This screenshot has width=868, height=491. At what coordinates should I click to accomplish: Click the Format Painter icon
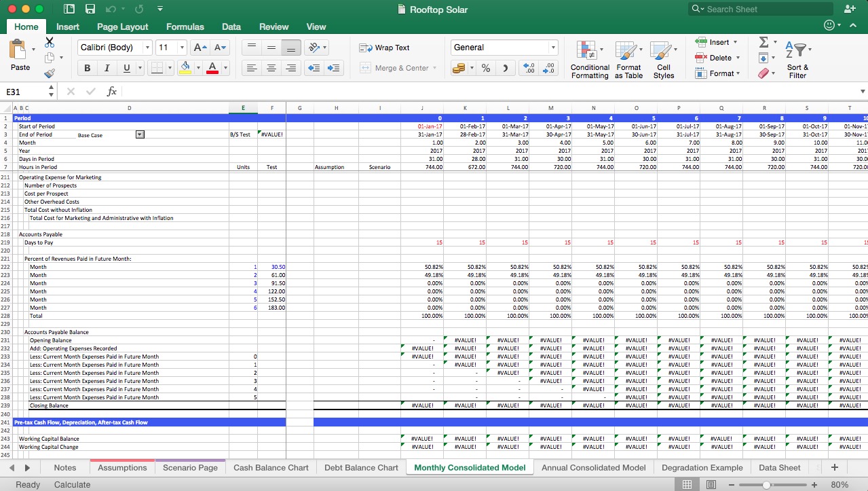[x=50, y=73]
